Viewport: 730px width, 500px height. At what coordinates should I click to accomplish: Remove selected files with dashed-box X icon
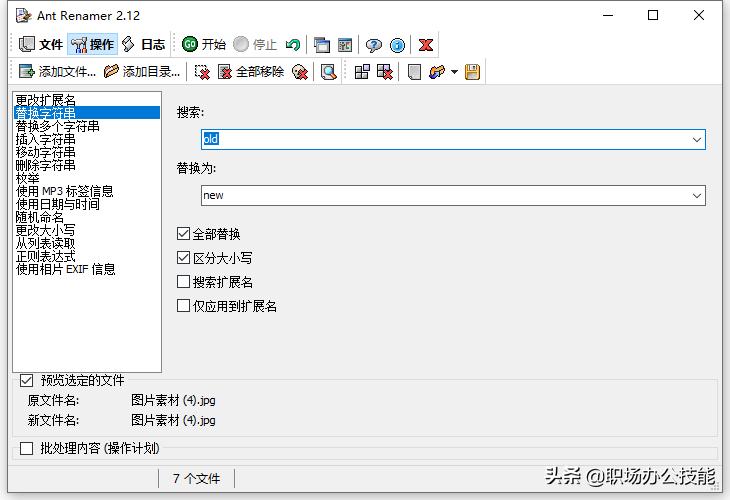click(x=202, y=72)
